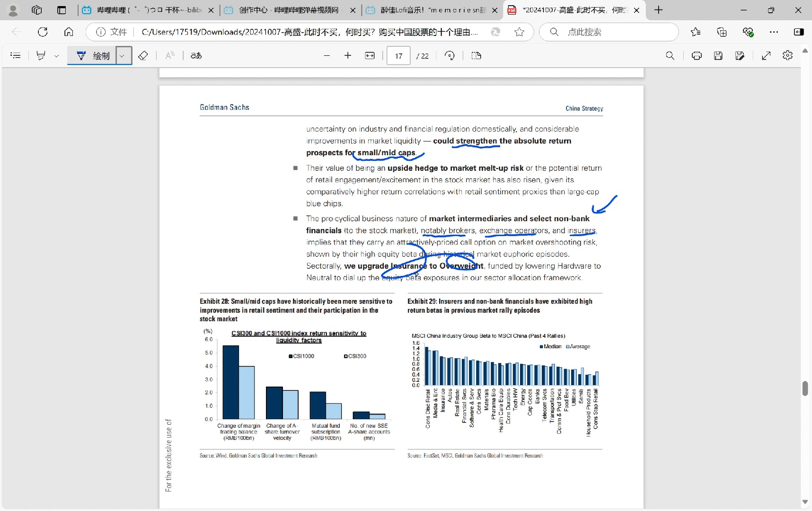Open the table of contents sidebar
The height and width of the screenshot is (511, 812).
16,56
